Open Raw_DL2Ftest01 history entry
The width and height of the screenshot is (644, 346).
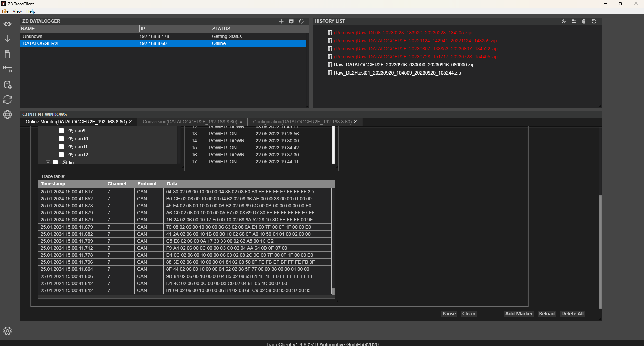[397, 73]
